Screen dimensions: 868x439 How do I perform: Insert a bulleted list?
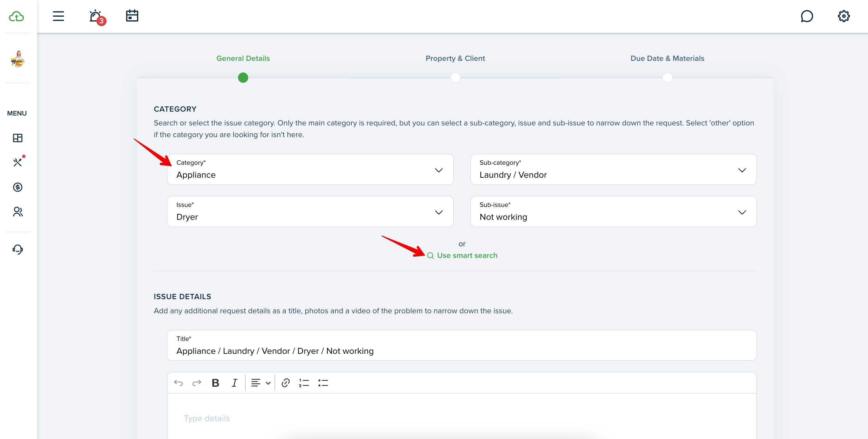323,383
